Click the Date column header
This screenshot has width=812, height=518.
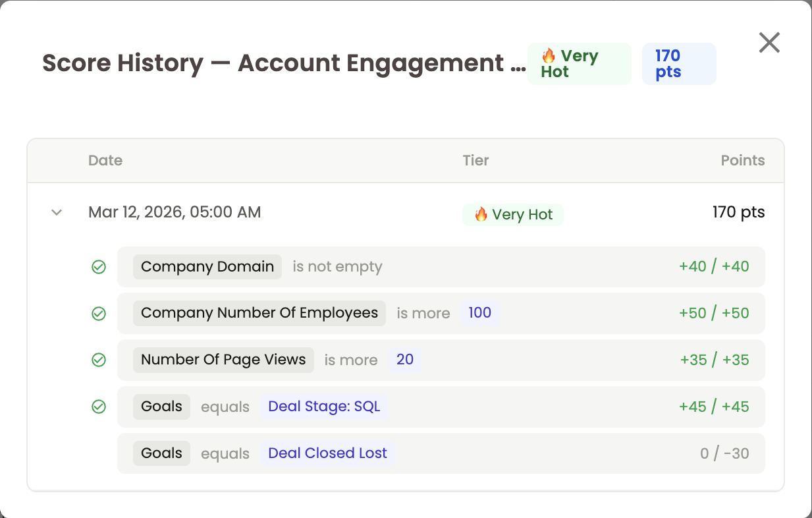point(105,160)
